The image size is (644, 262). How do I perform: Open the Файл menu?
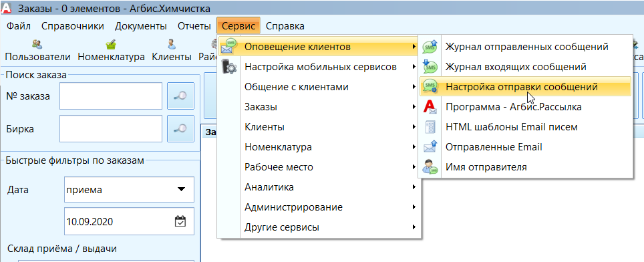pos(19,26)
